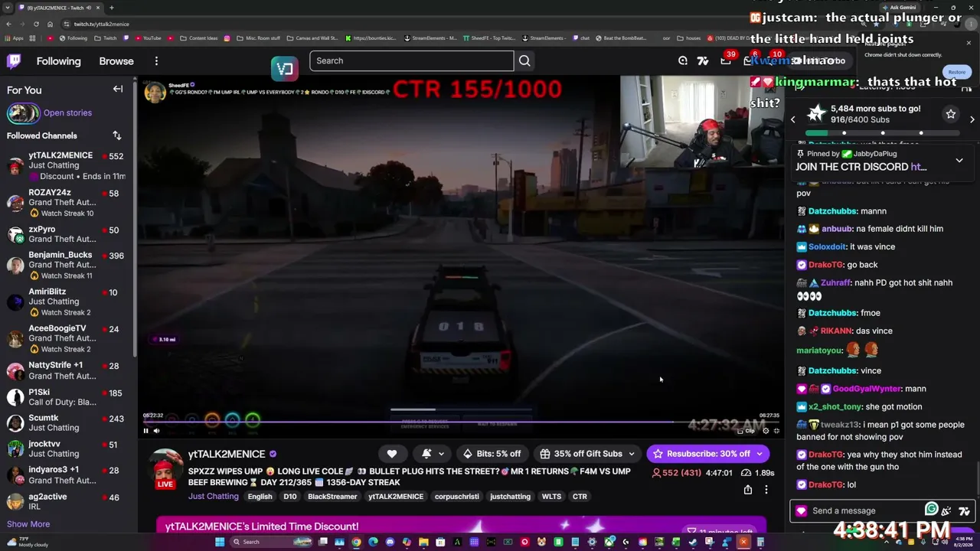This screenshot has width=980, height=551.
Task: Toggle fullscreen on the video player
Action: tap(776, 431)
